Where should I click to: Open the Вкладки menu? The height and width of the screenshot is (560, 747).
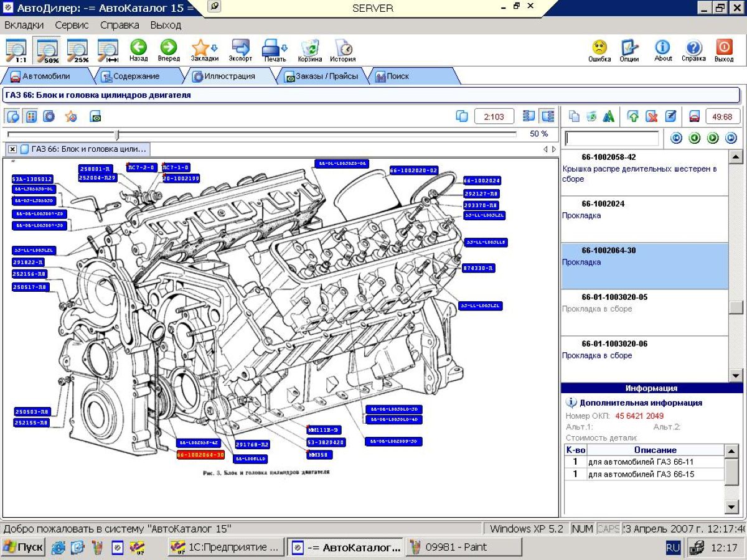click(24, 26)
